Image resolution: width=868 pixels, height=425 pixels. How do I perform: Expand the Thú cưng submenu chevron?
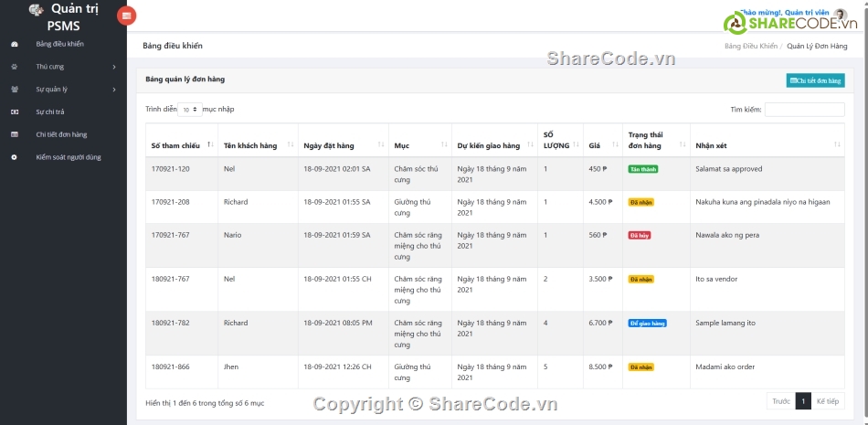pyautogui.click(x=114, y=67)
